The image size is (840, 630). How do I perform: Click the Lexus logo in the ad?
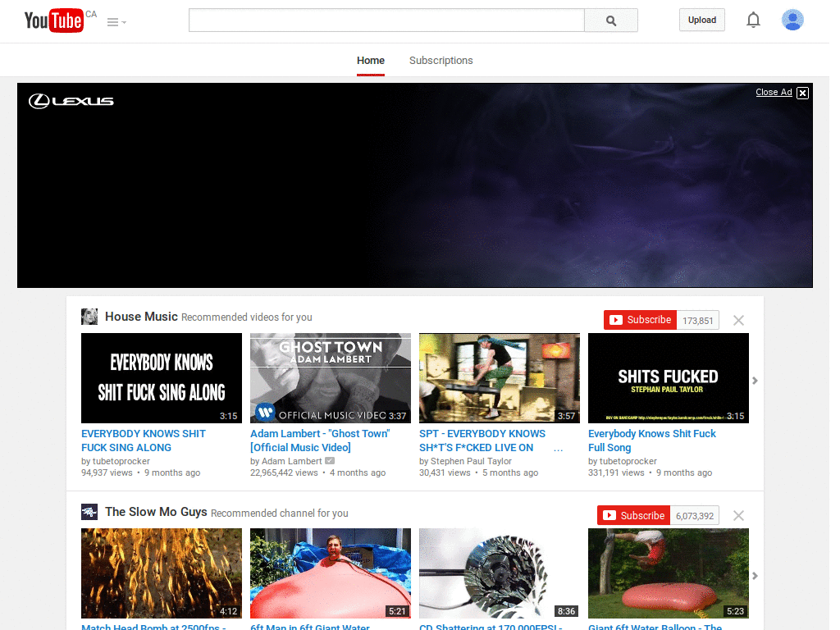[71, 101]
